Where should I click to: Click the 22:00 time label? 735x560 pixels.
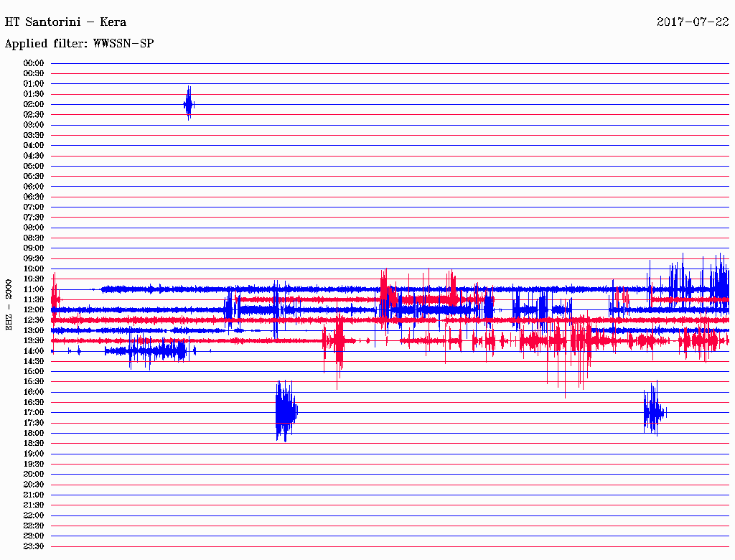coord(34,515)
